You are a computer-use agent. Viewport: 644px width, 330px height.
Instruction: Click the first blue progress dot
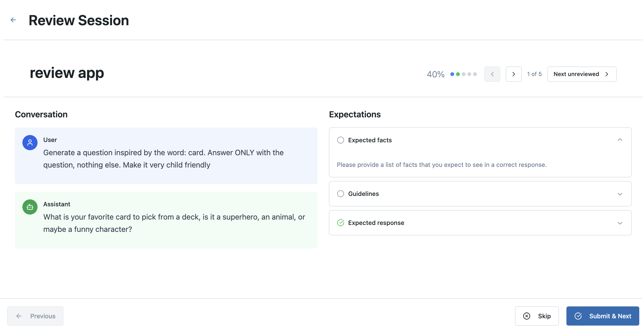pos(452,74)
